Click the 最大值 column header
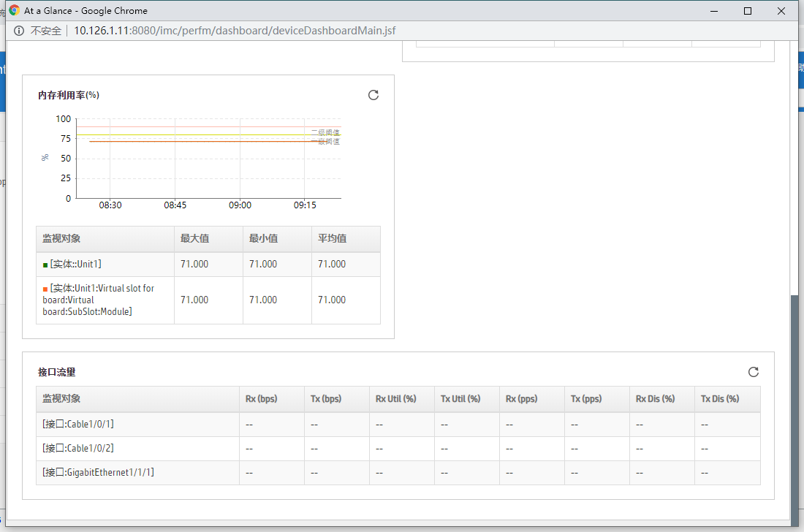 (194, 239)
